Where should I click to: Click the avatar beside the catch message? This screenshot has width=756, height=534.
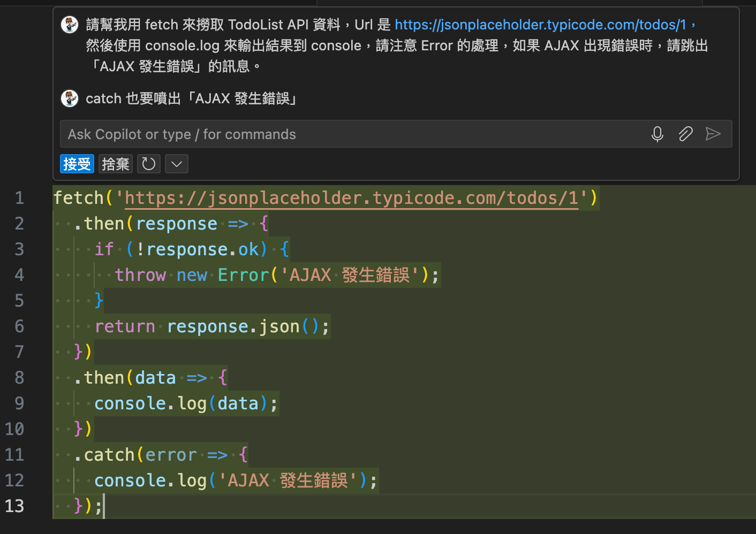(70, 98)
